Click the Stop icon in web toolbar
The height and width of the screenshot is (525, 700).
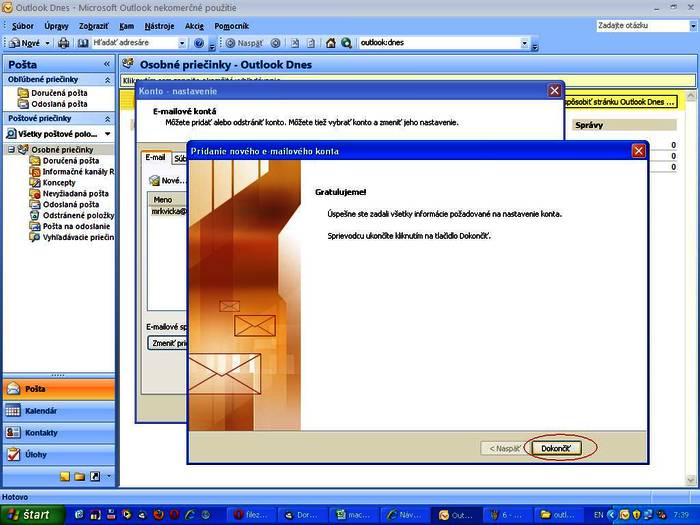pos(295,43)
